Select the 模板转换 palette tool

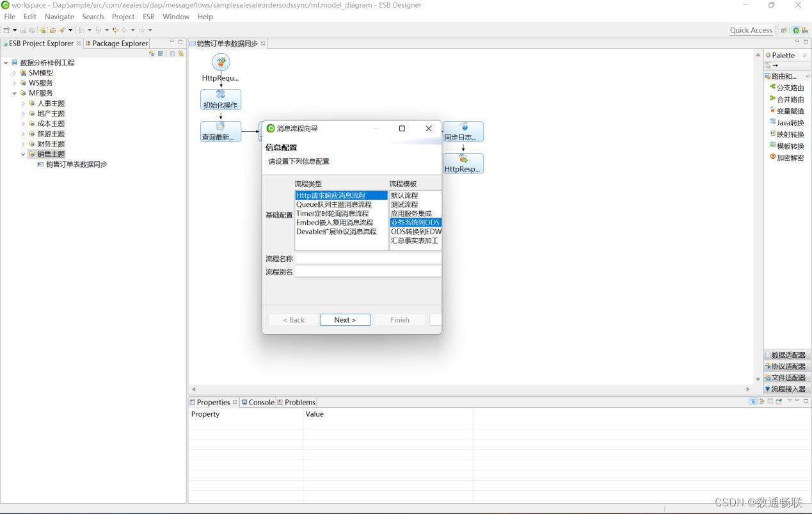coord(787,146)
